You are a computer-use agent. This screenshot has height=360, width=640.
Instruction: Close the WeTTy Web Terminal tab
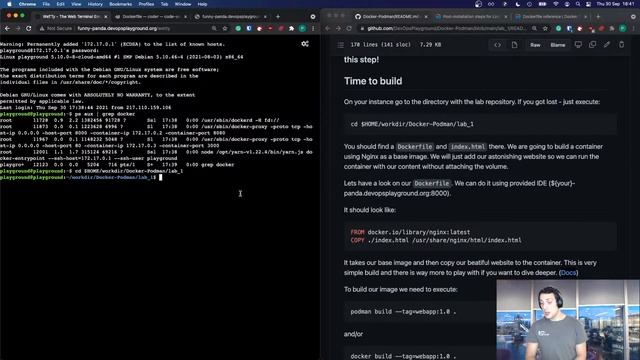pyautogui.click(x=106, y=17)
